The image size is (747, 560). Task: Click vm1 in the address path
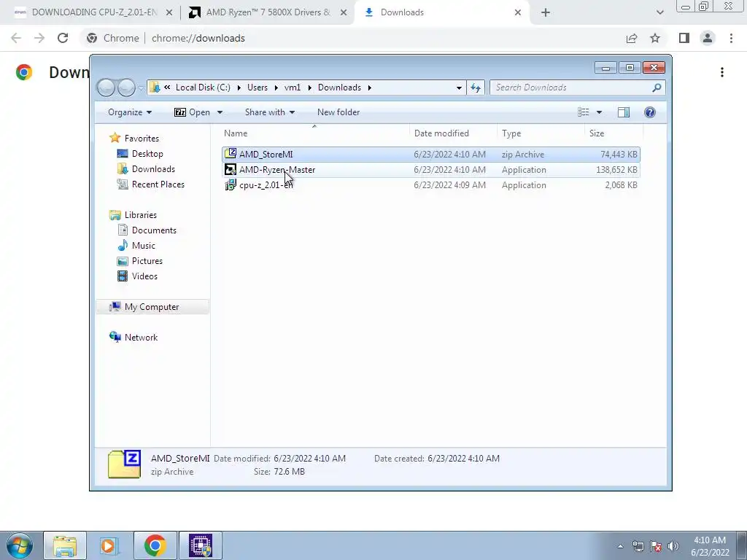(293, 87)
